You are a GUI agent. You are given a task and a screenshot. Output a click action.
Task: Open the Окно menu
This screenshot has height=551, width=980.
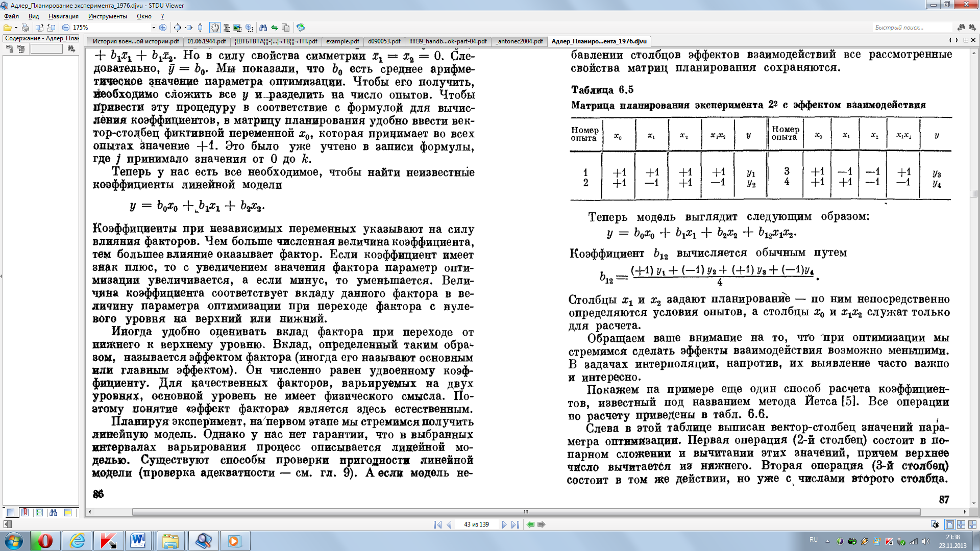click(x=144, y=16)
